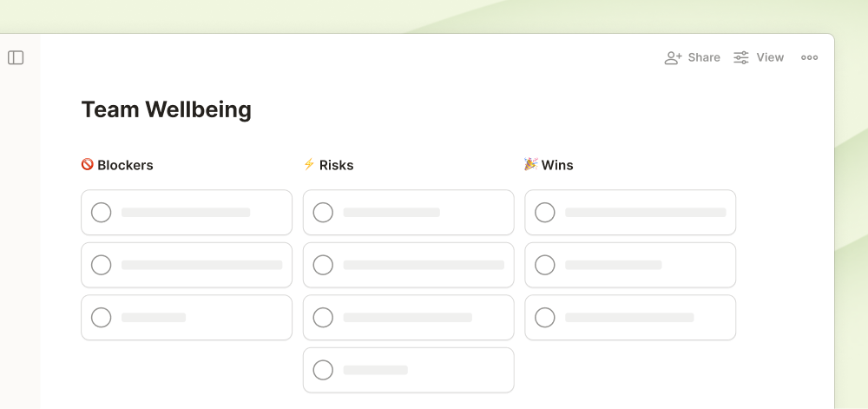Select the Risks column heading
This screenshot has width=868, height=409.
(336, 165)
